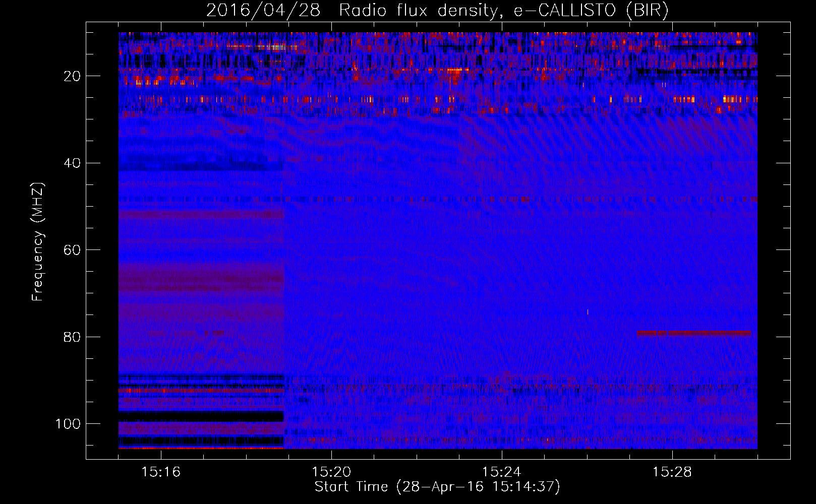Click the '20' frequency tick label
The height and width of the screenshot is (504, 816).
click(x=72, y=77)
